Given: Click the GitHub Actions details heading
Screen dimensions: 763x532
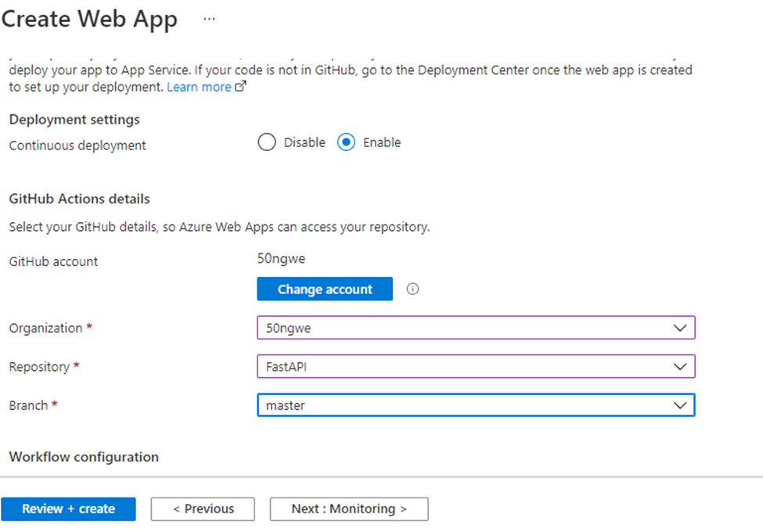Looking at the screenshot, I should point(79,199).
